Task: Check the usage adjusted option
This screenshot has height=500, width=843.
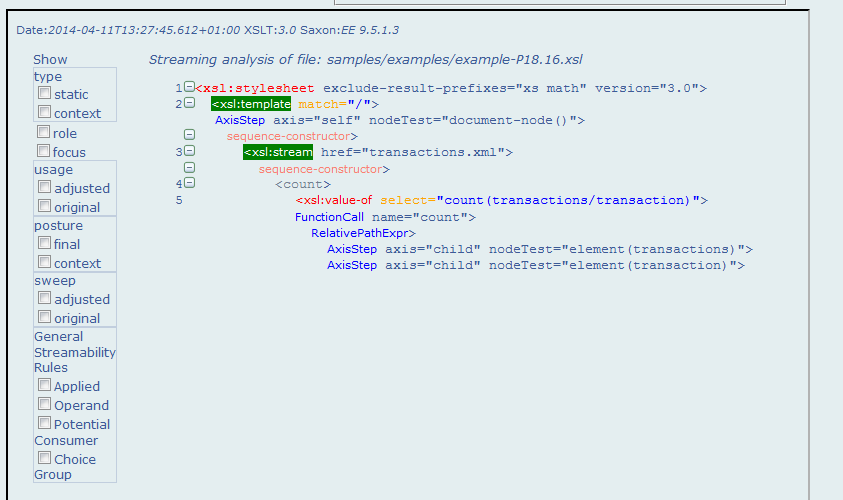Action: coord(45,187)
